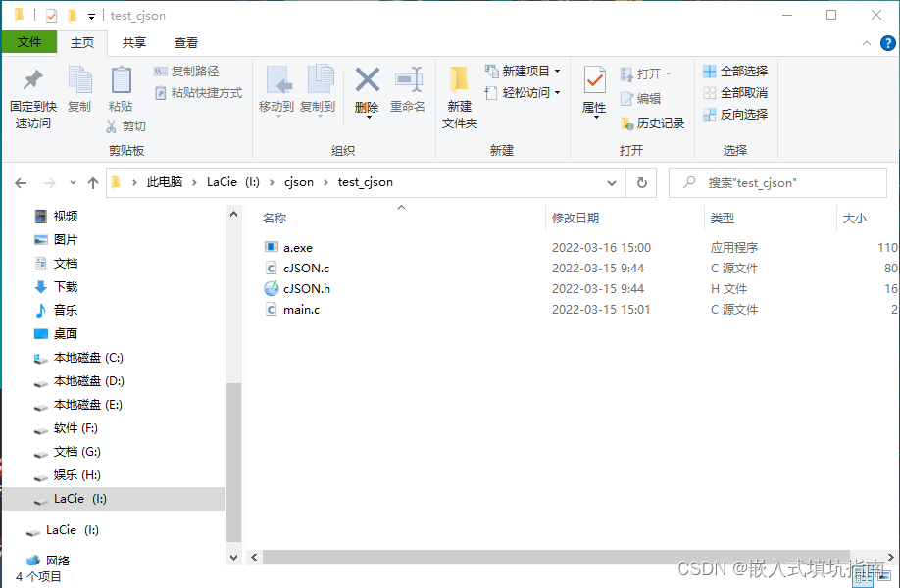Open the 文件 menu

pyautogui.click(x=30, y=42)
